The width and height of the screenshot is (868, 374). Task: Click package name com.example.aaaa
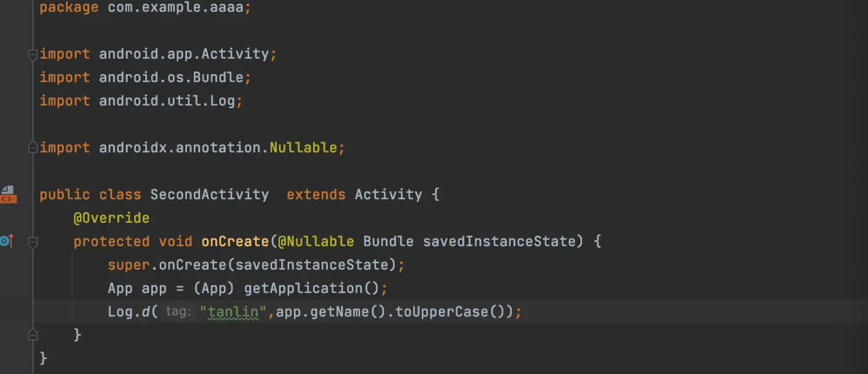coord(175,8)
